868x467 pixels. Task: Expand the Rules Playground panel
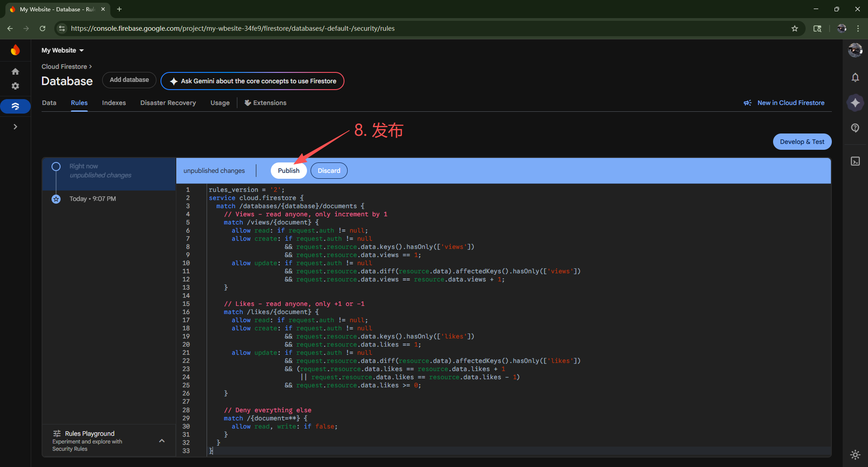(x=161, y=441)
